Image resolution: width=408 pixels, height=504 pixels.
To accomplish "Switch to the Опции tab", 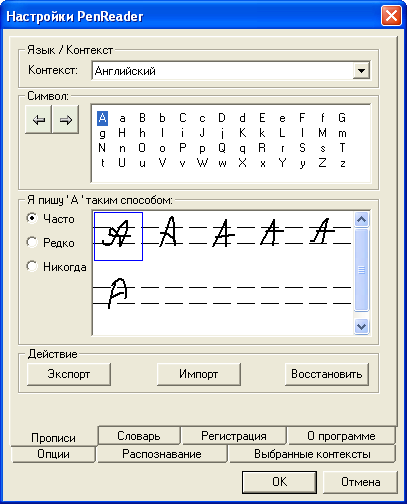I will point(53,454).
